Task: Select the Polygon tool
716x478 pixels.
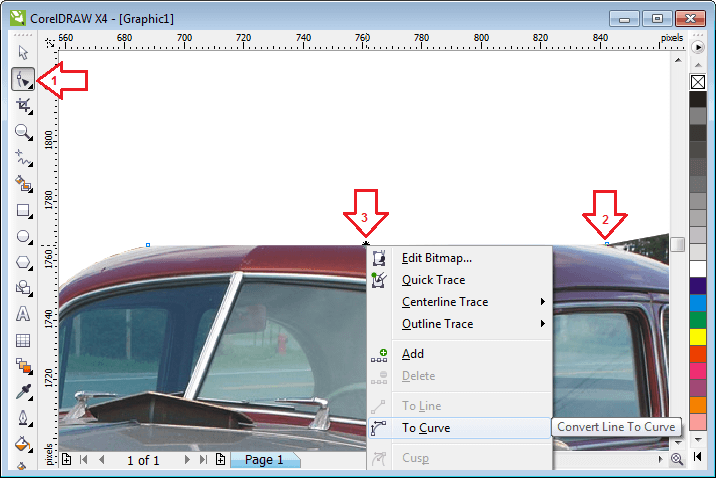Action: [x=23, y=262]
